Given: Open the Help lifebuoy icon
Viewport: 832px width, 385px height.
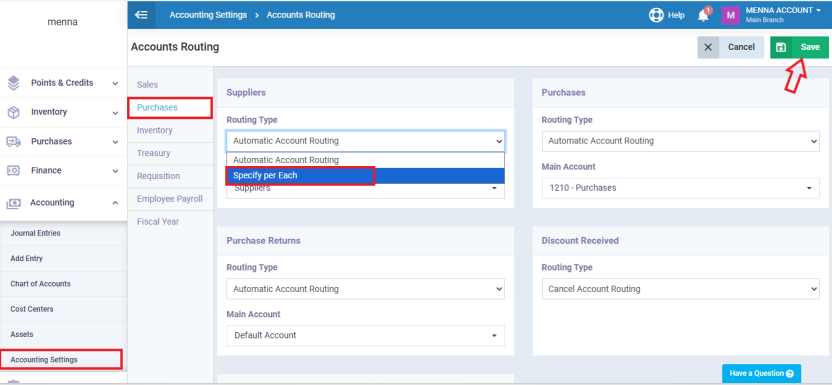Looking at the screenshot, I should click(656, 15).
